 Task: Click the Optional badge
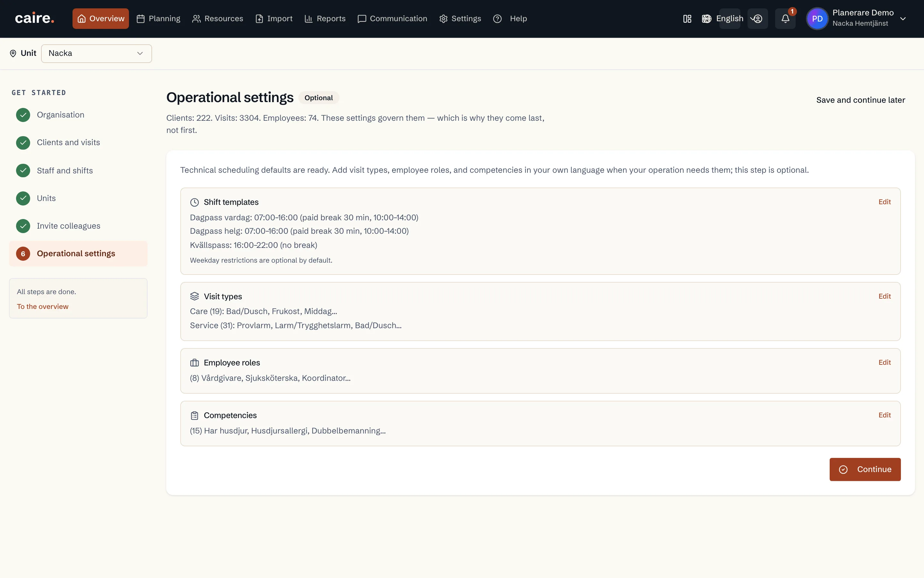pos(319,98)
